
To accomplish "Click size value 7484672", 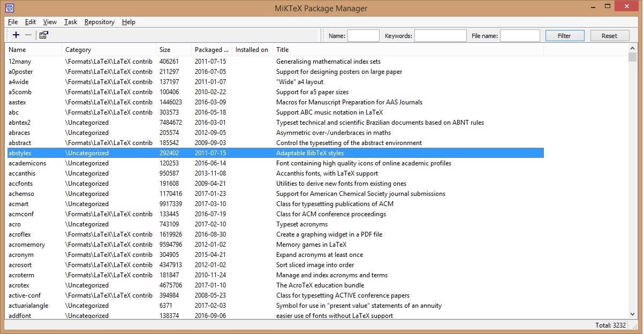I will [171, 123].
